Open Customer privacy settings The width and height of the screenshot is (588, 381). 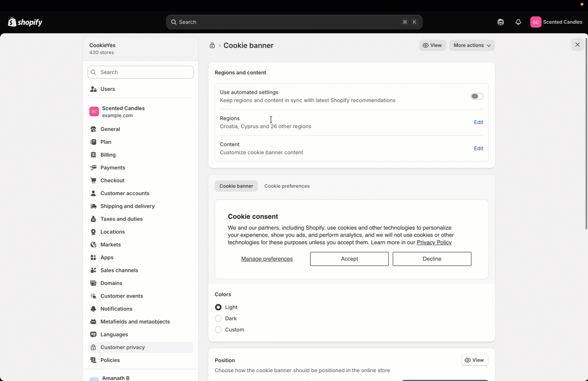click(x=141, y=347)
